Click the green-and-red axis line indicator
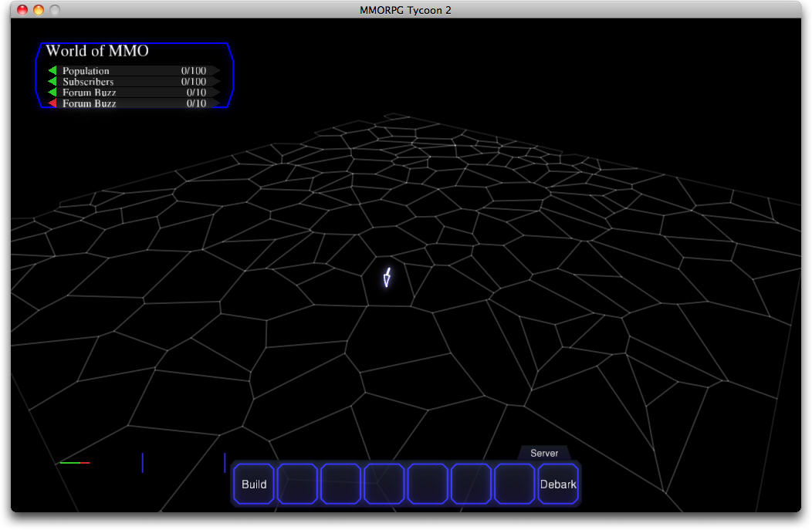This screenshot has height=530, width=812. (75, 463)
